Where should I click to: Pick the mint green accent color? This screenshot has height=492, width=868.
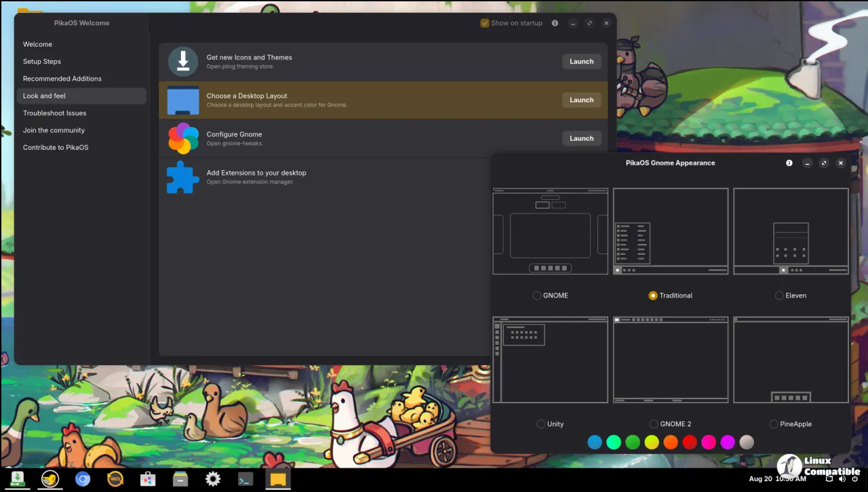pyautogui.click(x=614, y=443)
